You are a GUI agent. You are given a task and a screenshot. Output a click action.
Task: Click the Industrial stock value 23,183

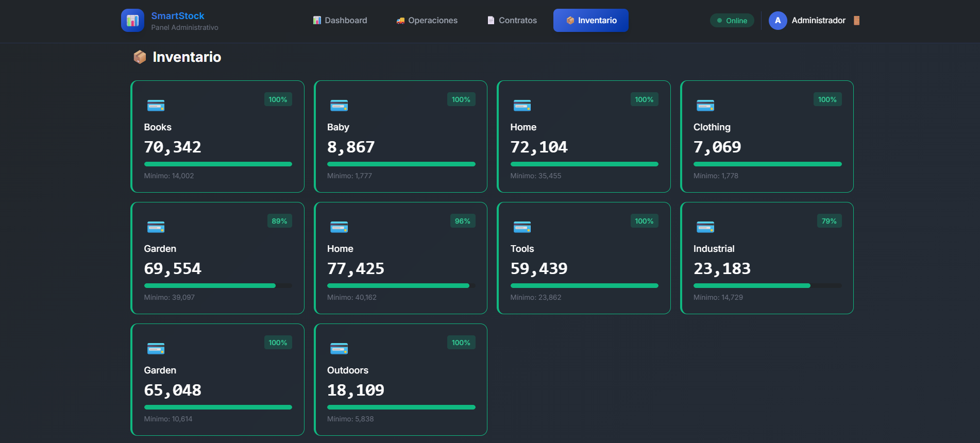pyautogui.click(x=722, y=269)
